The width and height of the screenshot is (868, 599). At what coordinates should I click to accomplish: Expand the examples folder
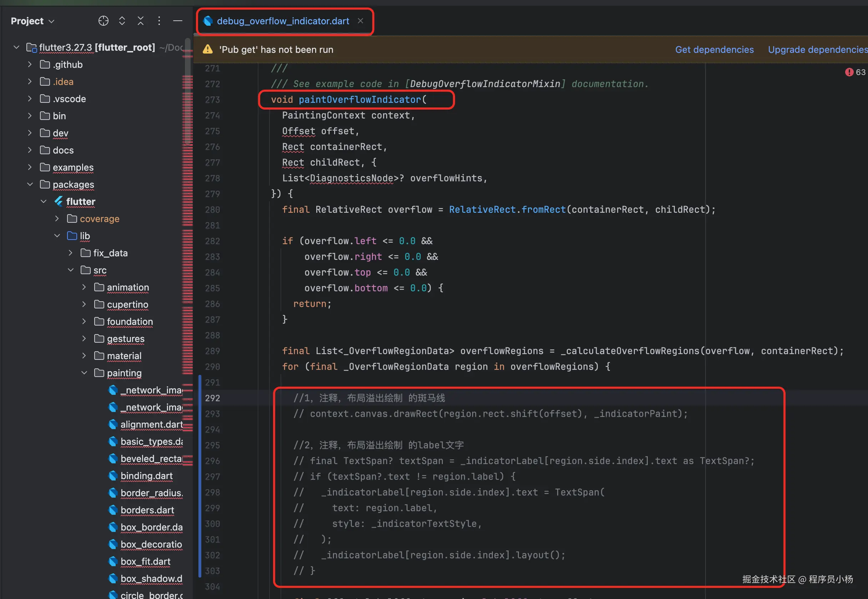point(30,167)
